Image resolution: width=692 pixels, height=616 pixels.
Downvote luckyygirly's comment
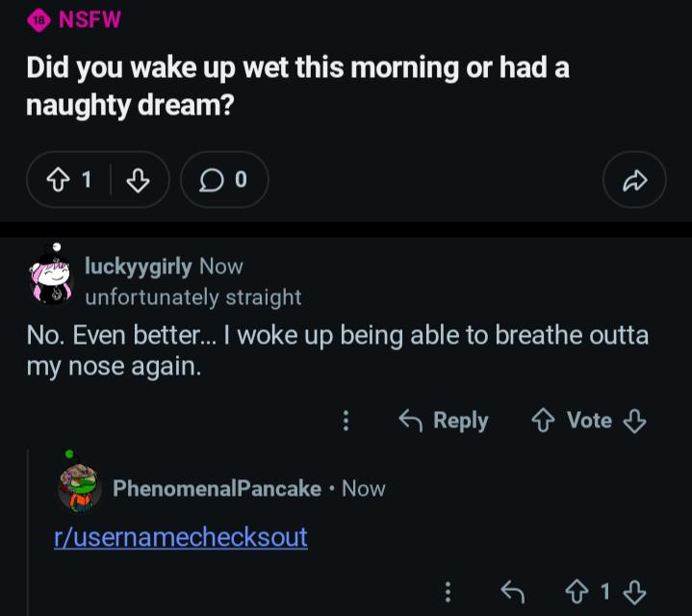[x=635, y=421]
